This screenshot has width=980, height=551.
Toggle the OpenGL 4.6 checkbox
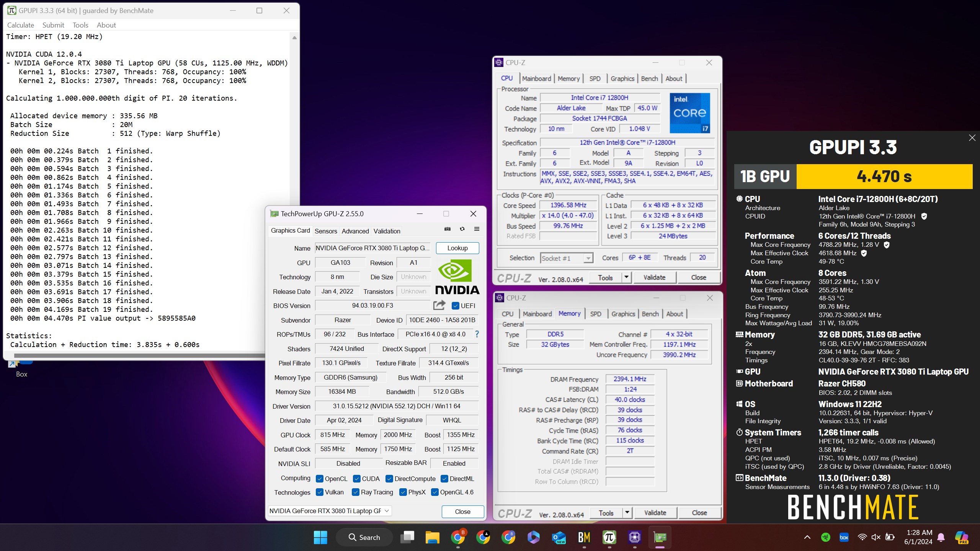coord(435,492)
